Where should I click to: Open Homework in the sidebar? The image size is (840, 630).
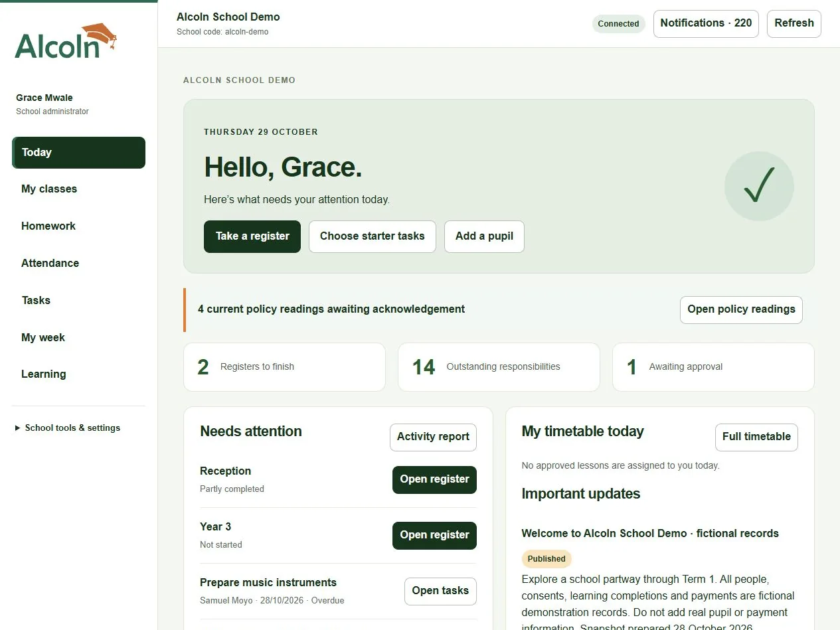pos(78,226)
